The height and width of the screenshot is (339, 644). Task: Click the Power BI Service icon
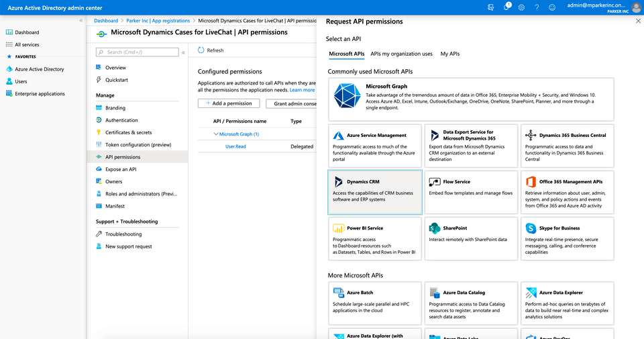tap(338, 228)
